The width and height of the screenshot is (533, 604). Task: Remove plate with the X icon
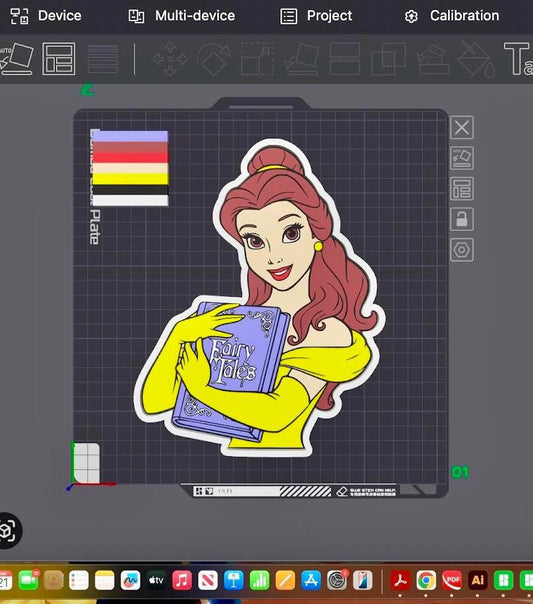coord(462,128)
